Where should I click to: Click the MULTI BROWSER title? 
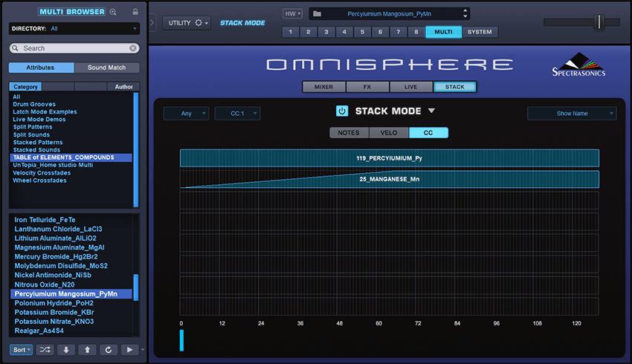point(71,12)
